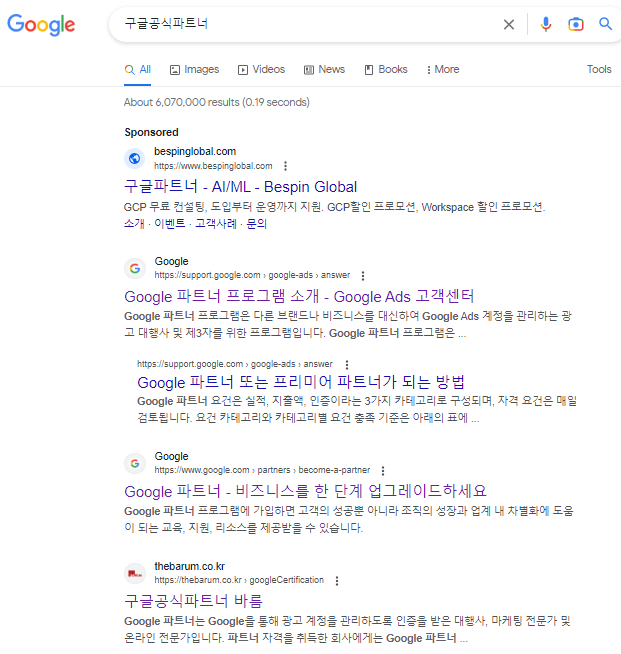Click the thebarum.co.kr site name
The width and height of the screenshot is (621, 654).
tap(190, 566)
